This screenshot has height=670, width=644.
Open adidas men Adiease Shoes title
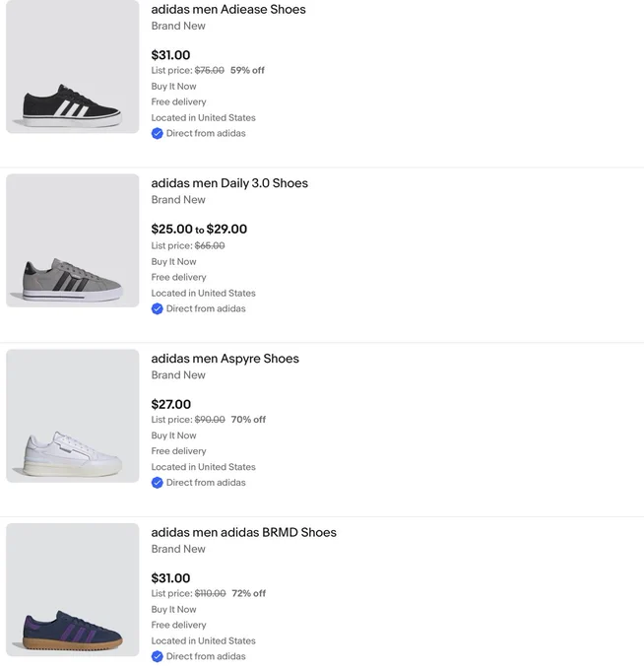pos(228,10)
